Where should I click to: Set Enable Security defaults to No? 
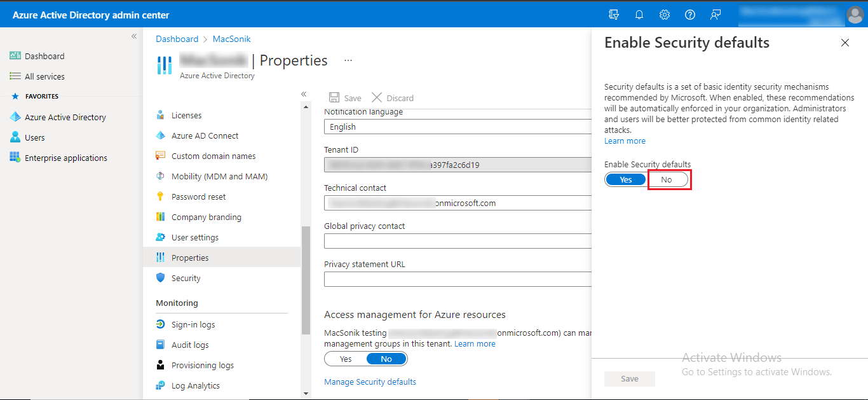point(667,180)
